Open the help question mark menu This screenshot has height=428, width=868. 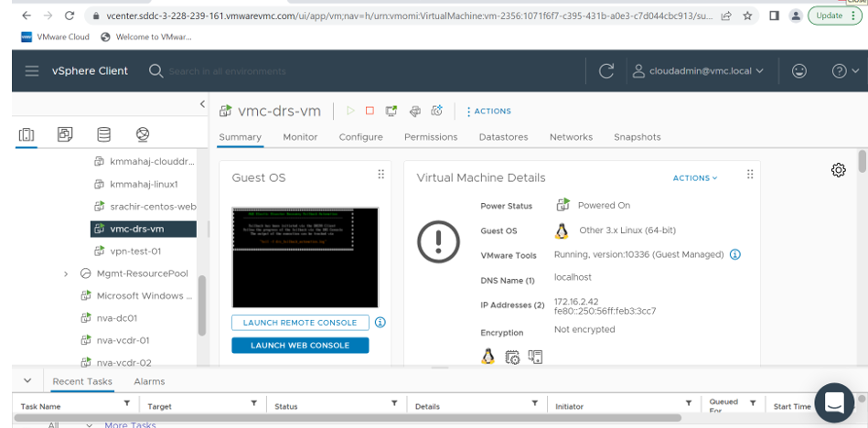tap(847, 70)
